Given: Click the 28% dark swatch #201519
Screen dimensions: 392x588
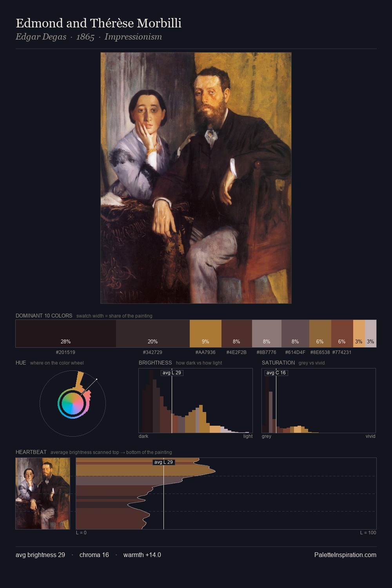Looking at the screenshot, I should tap(66, 334).
